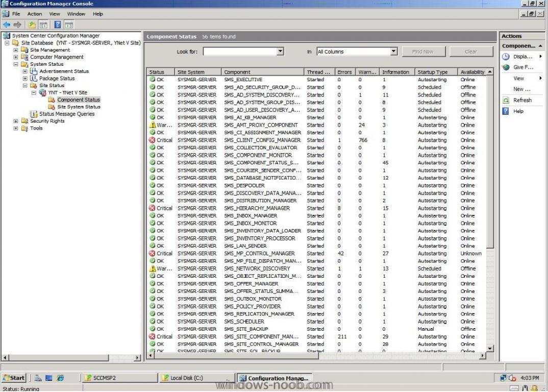The image size is (548, 392).
Task: Click the Critical icon on SMS_HIERARCHY_MANAGER row
Action: pos(152,208)
